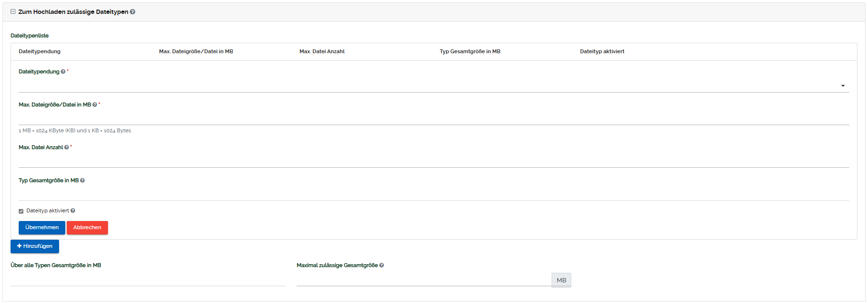The height and width of the screenshot is (303, 868).
Task: Click help icon beside Typ Gesamtgröße label
Action: pyautogui.click(x=83, y=181)
